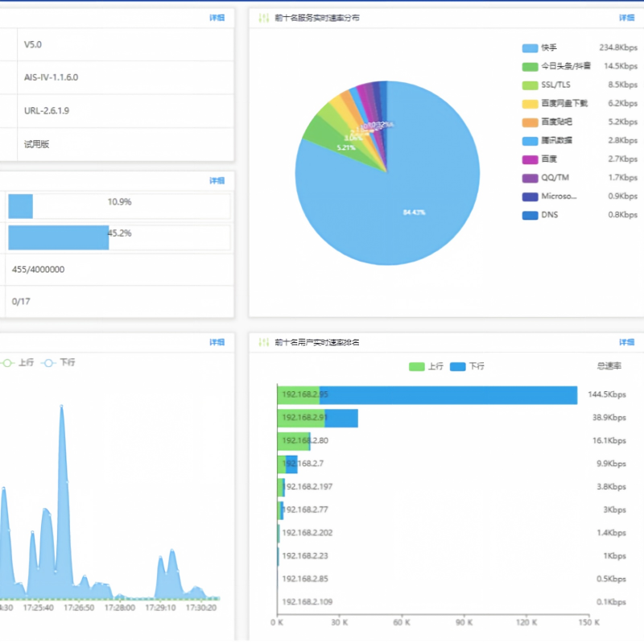
Task: Click the 192.168.2.85 user label
Action: click(305, 579)
